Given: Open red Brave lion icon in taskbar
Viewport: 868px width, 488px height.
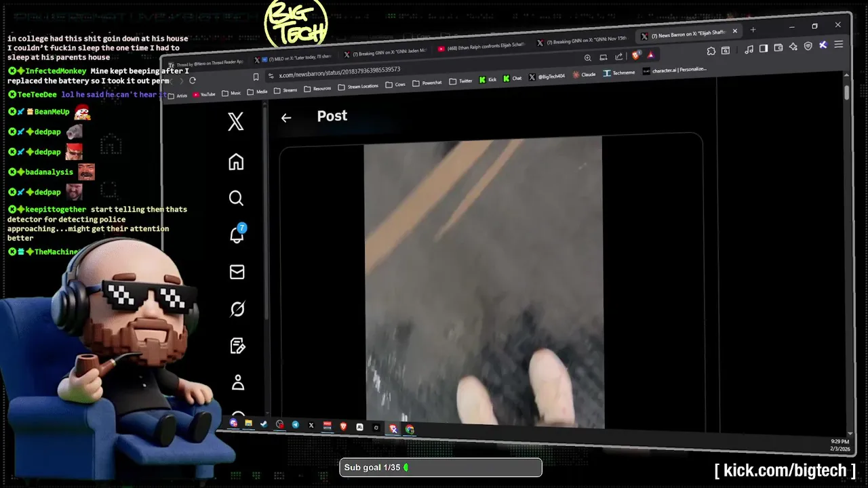Looking at the screenshot, I should pos(343,426).
